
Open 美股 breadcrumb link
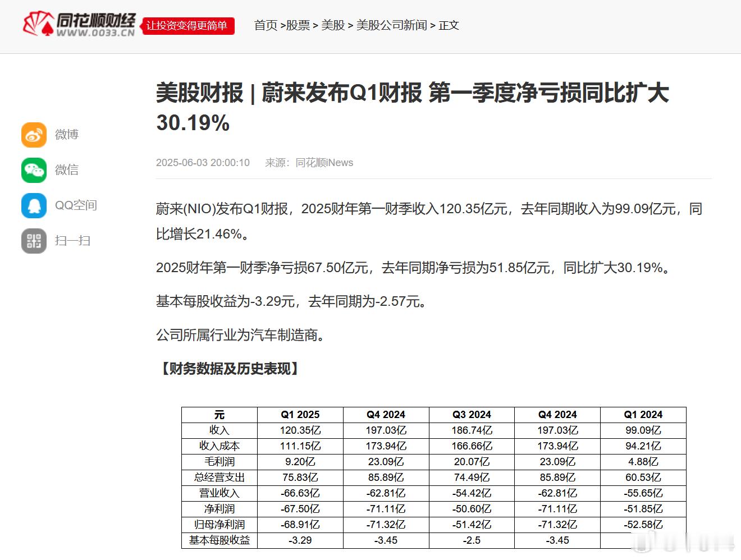[333, 25]
